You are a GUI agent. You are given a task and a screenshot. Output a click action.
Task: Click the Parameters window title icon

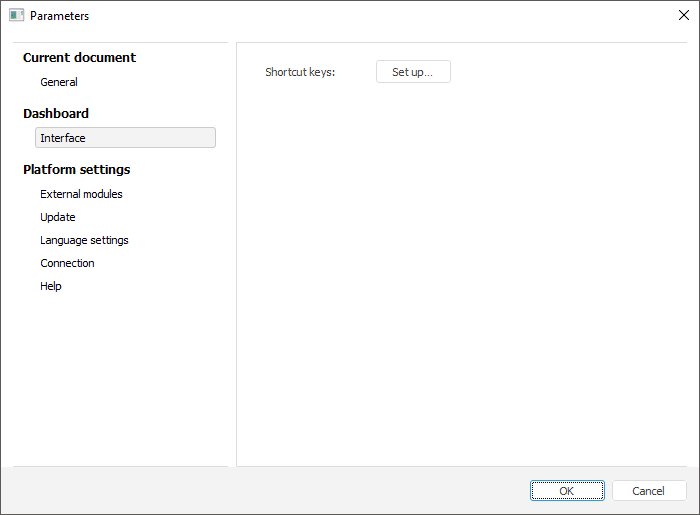(x=16, y=16)
